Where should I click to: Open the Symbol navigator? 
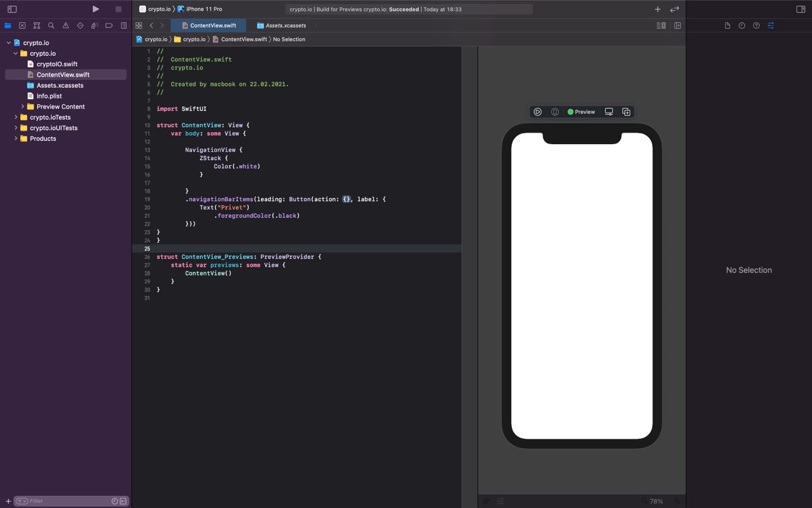tap(37, 25)
